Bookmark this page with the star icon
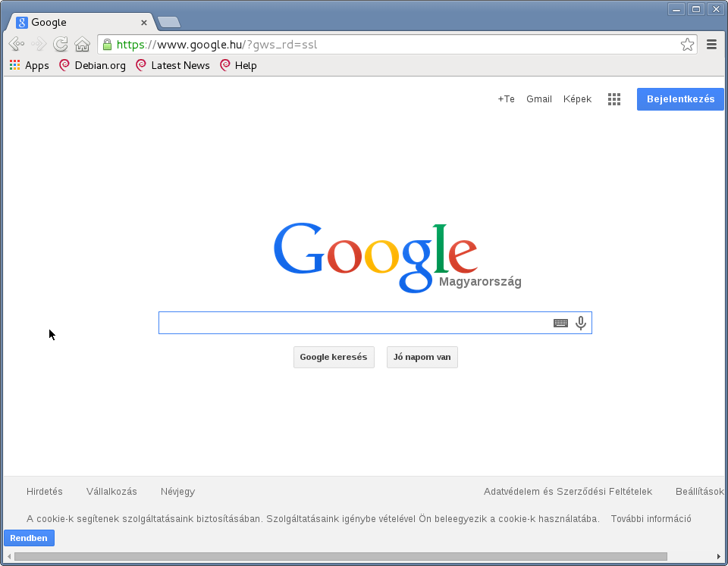Image resolution: width=728 pixels, height=566 pixels. tap(687, 45)
